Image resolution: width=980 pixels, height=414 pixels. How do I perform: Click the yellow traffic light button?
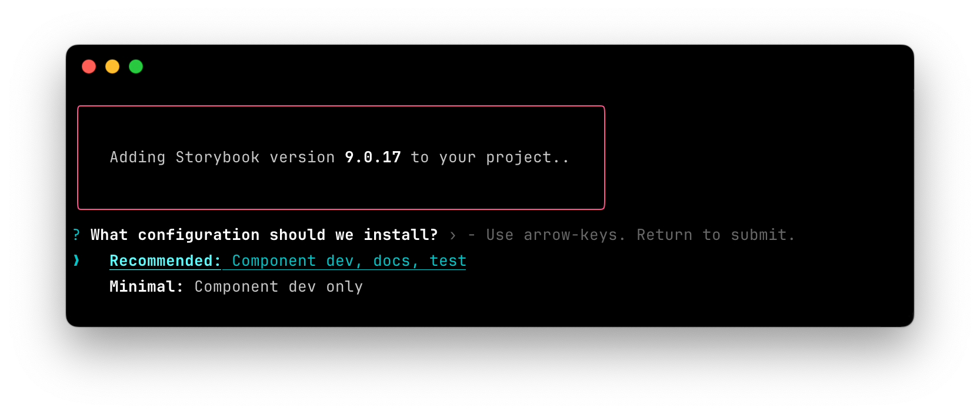click(112, 66)
